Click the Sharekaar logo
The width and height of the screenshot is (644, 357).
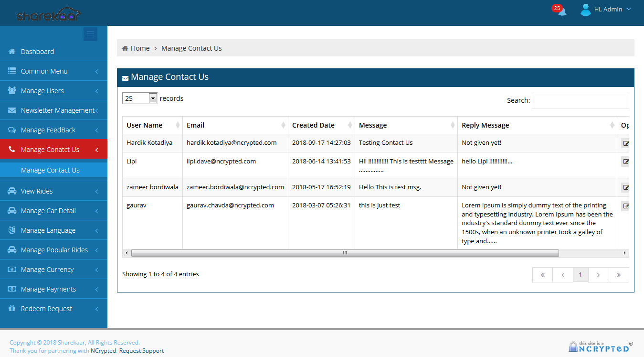(49, 15)
